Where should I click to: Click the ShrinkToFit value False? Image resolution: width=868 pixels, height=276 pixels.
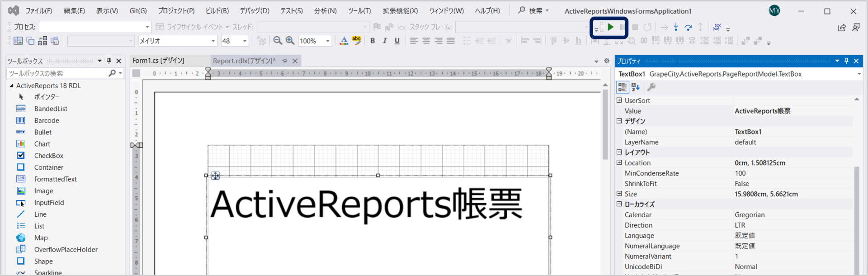click(793, 184)
